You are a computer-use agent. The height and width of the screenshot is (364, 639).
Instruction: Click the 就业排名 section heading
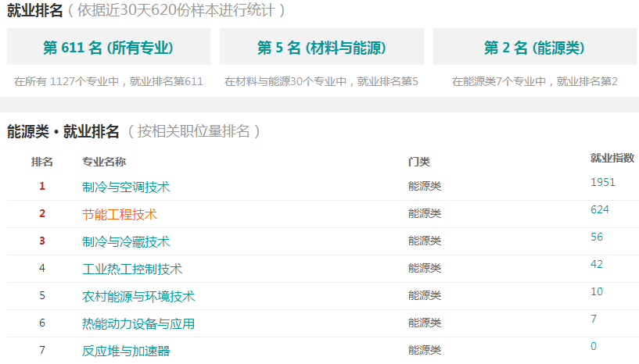pyautogui.click(x=35, y=10)
